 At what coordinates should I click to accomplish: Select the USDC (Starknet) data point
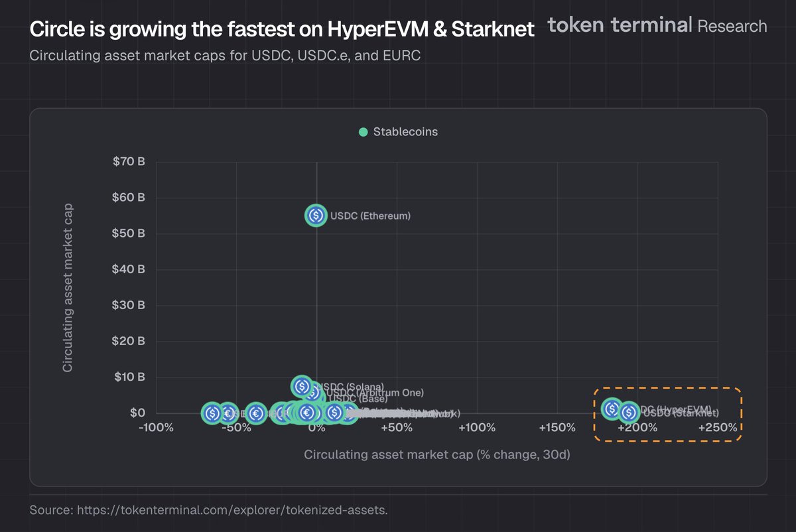tap(628, 413)
